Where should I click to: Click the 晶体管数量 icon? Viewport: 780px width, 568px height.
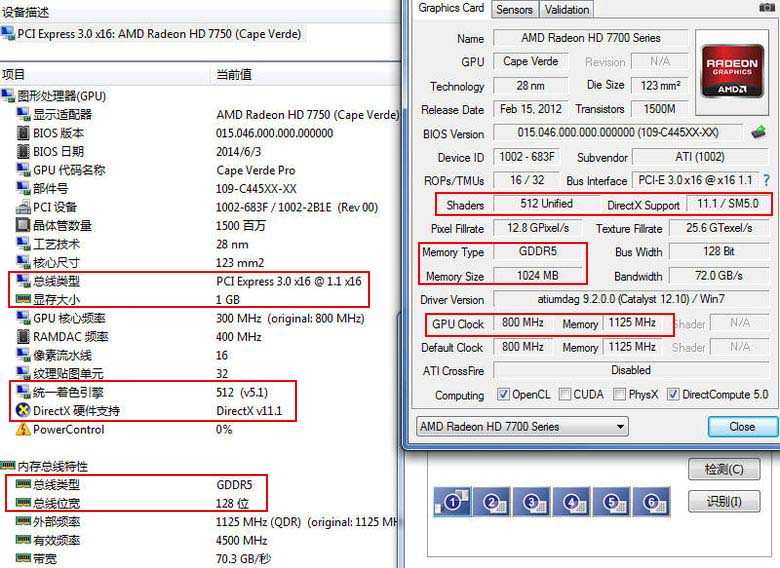tap(23, 225)
